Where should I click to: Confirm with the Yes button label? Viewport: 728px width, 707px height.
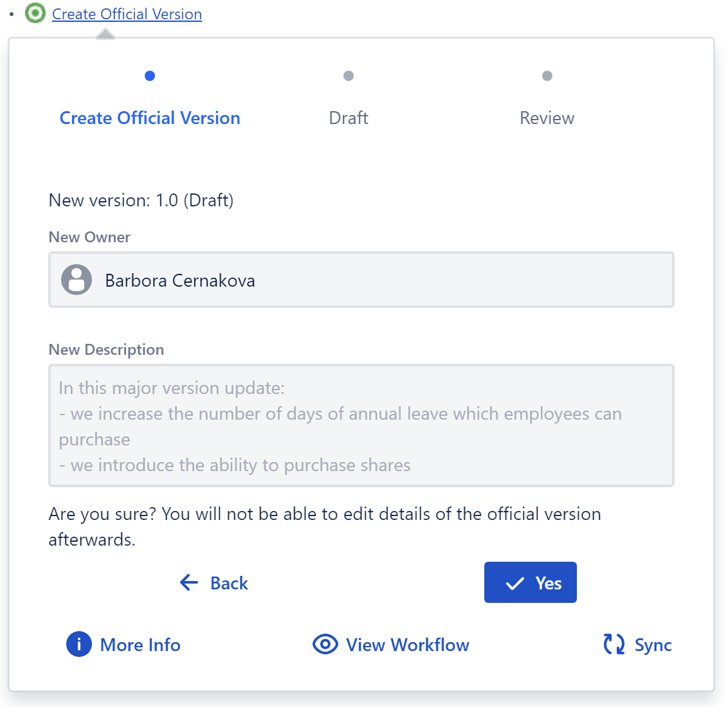(549, 584)
